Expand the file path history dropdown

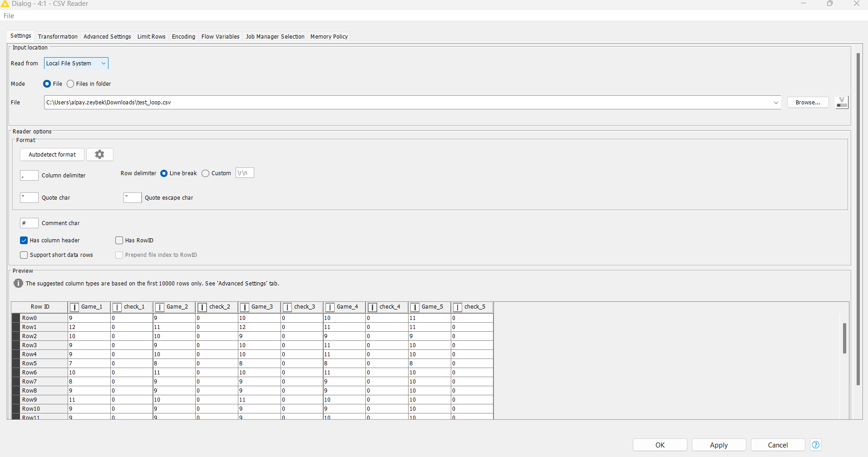coord(775,103)
